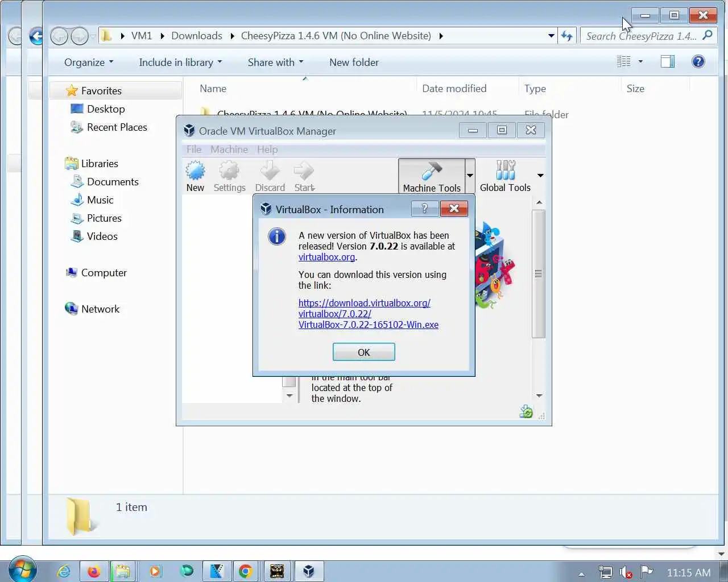Open the Windows Start button
This screenshot has width=728, height=582.
click(23, 570)
